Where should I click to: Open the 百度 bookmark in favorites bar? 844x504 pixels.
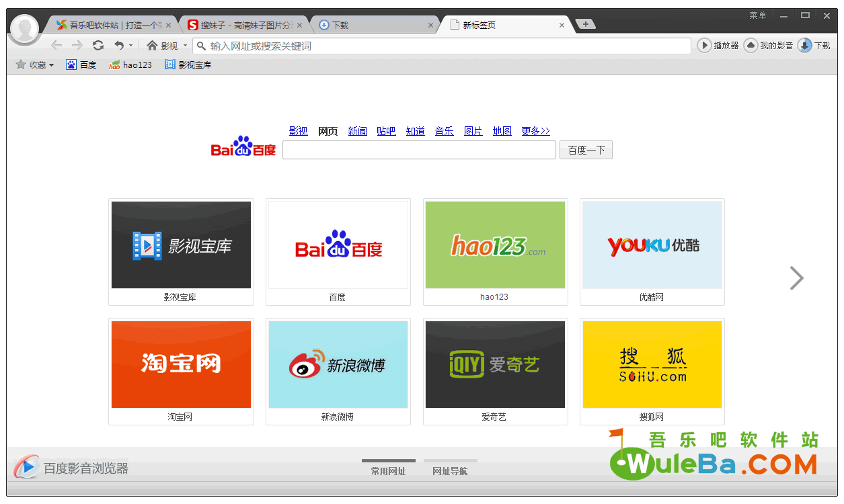(81, 65)
